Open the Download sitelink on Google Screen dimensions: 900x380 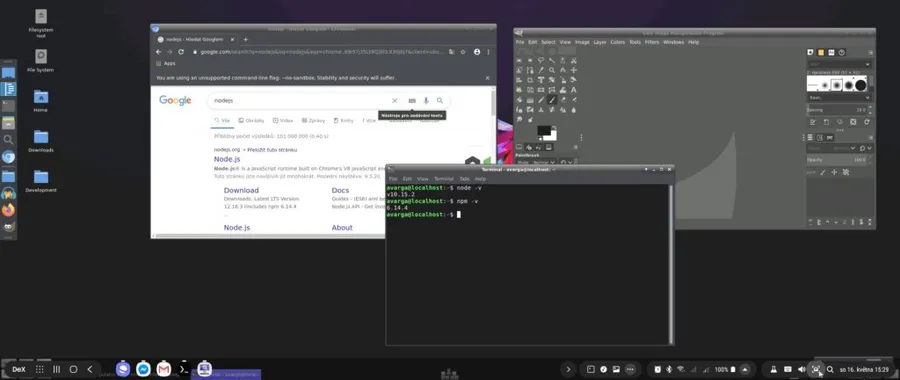(x=241, y=190)
